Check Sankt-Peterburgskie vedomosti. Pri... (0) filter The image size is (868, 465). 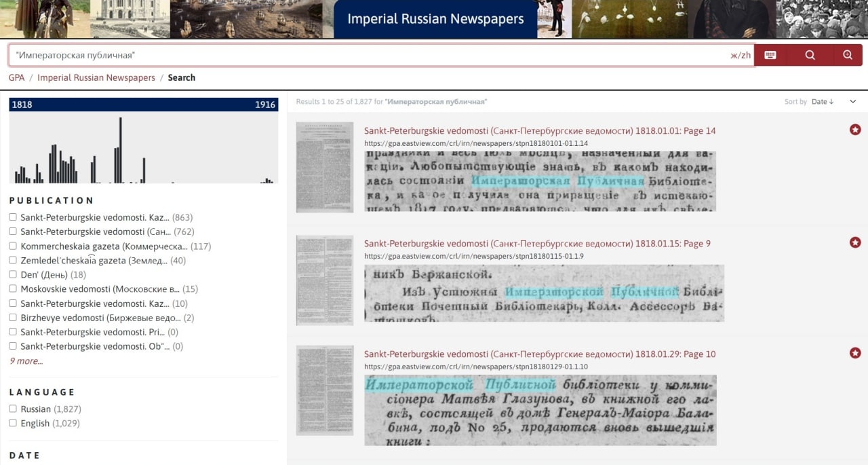click(x=13, y=332)
